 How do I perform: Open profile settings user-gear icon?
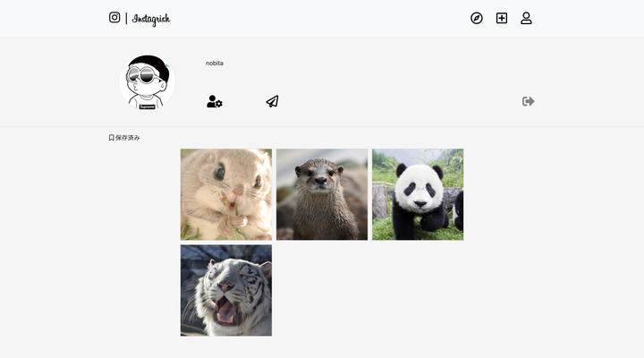pyautogui.click(x=214, y=101)
